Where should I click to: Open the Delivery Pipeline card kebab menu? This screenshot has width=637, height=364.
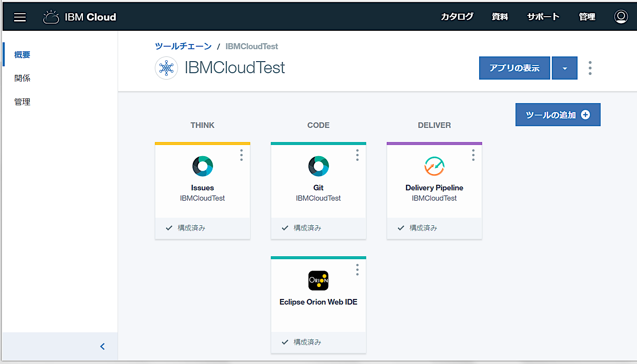(x=473, y=155)
